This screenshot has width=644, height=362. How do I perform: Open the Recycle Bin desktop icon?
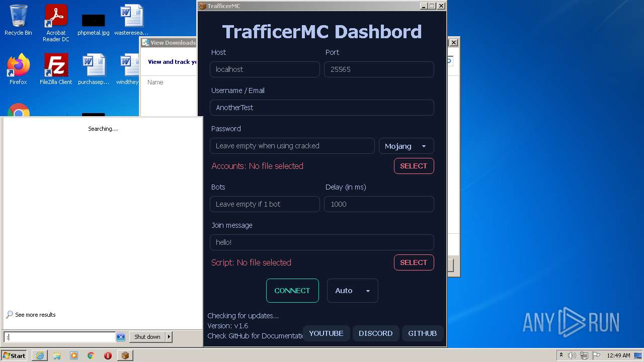click(x=18, y=20)
